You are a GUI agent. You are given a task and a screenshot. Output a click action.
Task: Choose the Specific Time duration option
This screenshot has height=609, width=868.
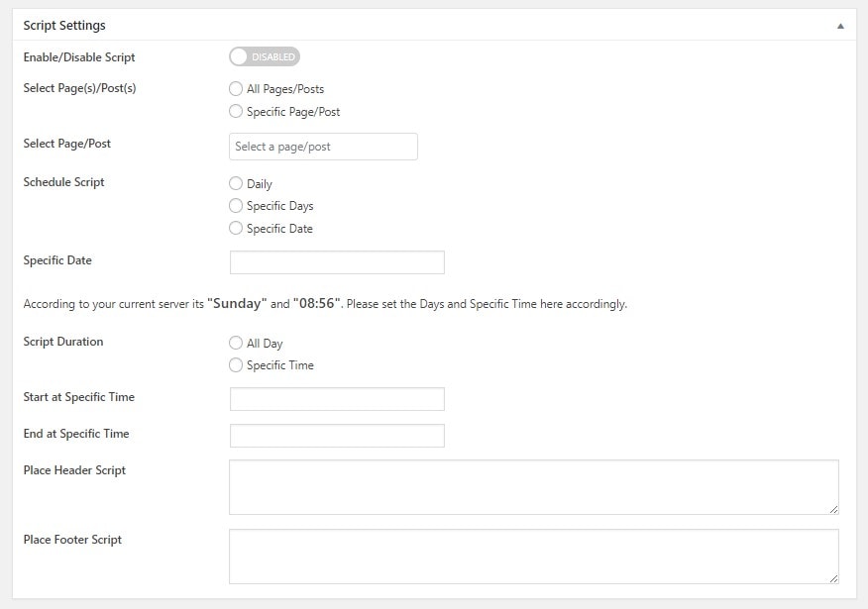[236, 365]
